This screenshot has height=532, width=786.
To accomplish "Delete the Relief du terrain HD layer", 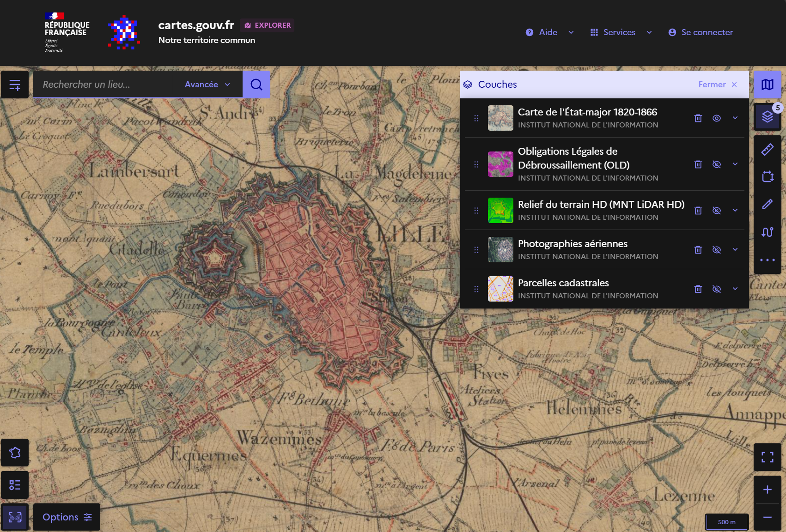I will click(x=698, y=211).
